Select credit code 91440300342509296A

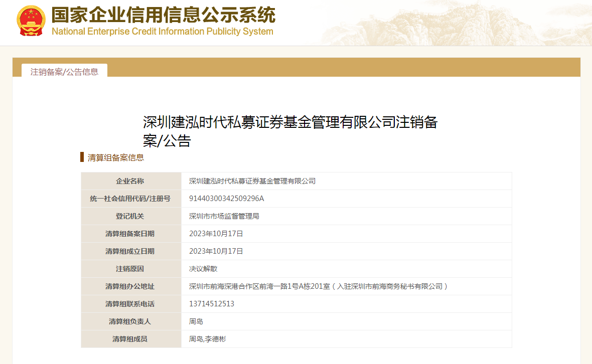tap(227, 199)
